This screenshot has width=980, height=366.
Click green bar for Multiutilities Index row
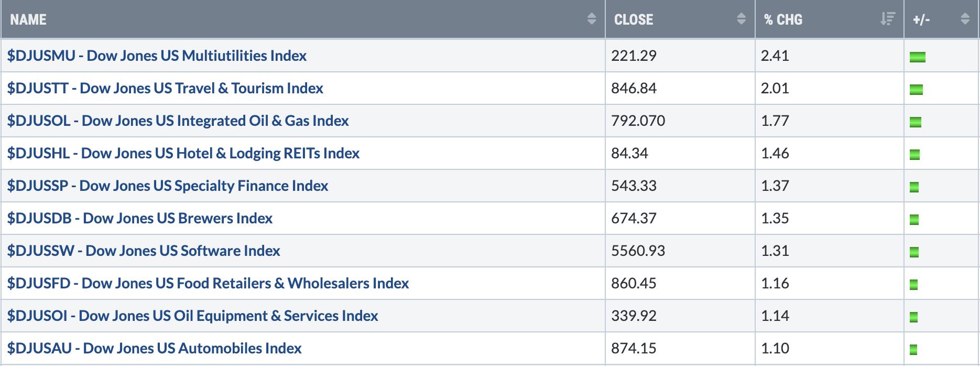tap(918, 57)
